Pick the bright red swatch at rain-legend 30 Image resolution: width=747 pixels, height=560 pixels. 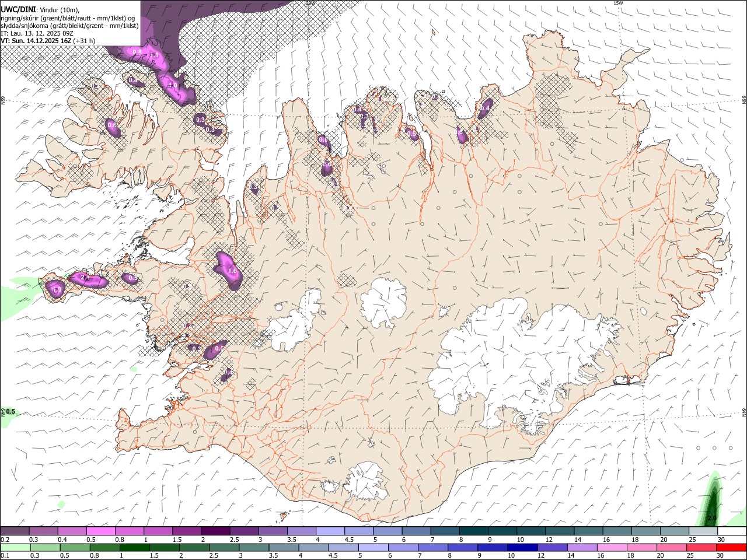point(731,547)
